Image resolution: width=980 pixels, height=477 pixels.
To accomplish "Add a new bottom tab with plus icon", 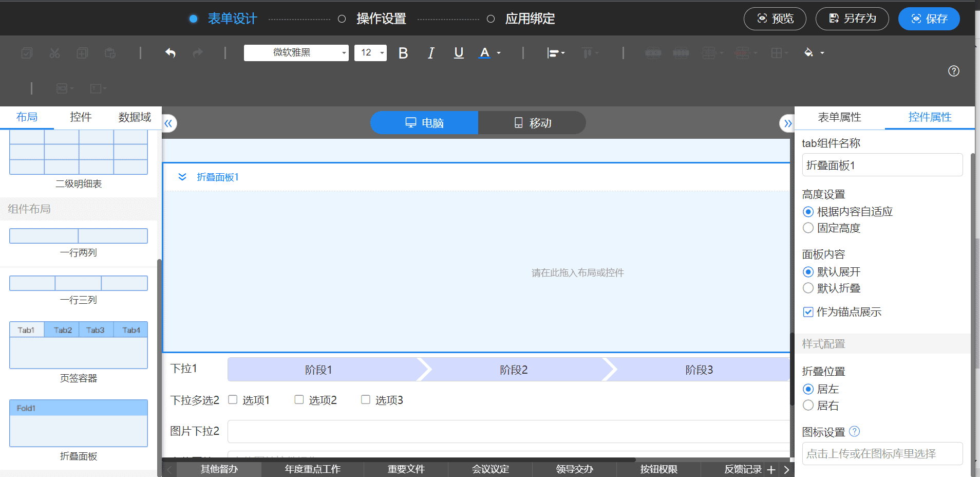I will click(x=771, y=469).
